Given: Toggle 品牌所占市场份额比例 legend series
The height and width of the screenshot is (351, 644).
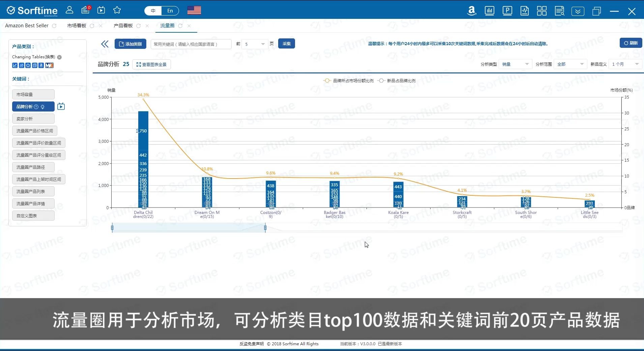Looking at the screenshot, I should point(348,81).
